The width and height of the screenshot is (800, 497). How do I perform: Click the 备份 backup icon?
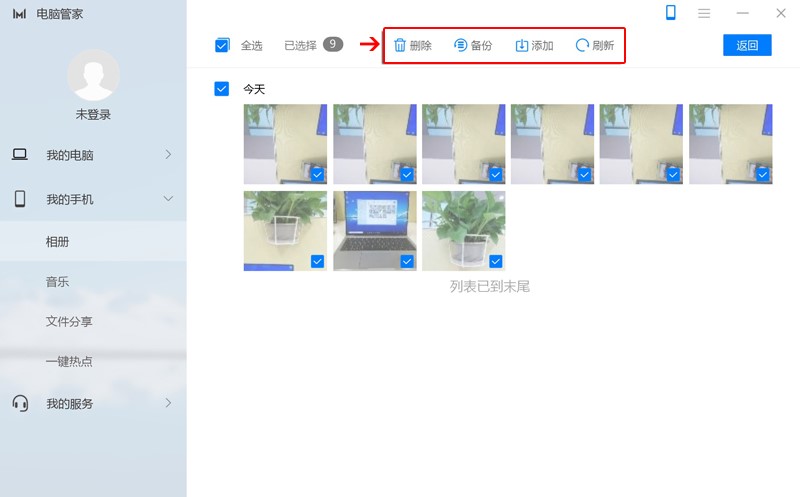pos(461,45)
